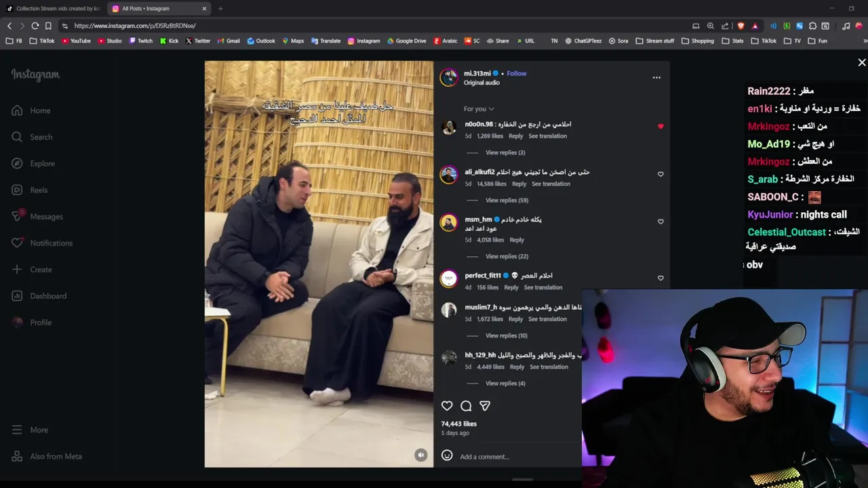This screenshot has width=868, height=488.
Task: Expand the For you comment sorting dropdown
Action: point(479,108)
